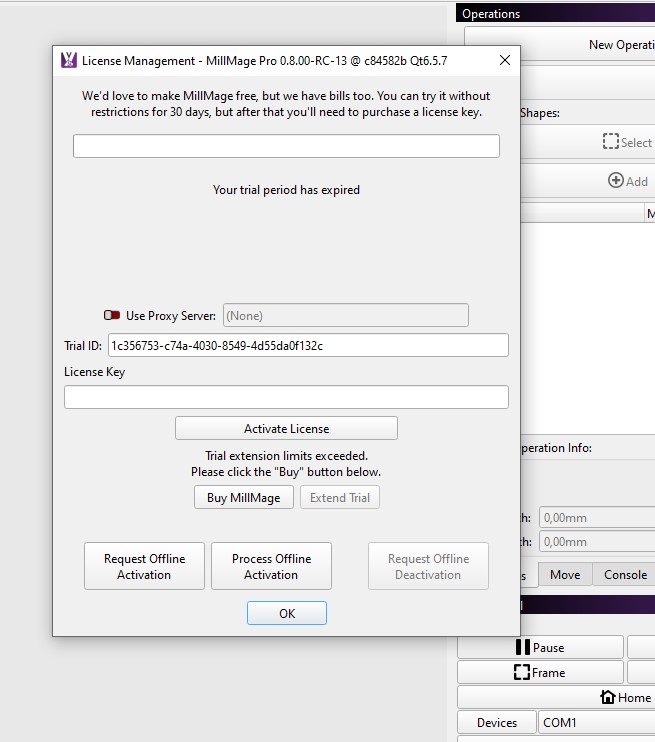Viewport: 655px width, 742px height.
Task: Click the New Operation button
Action: coord(560,44)
